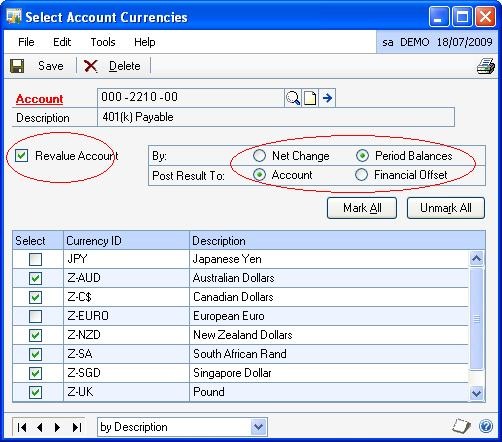Viewport: 502px width, 442px height.
Task: Click the red X Delete icon
Action: [x=90, y=66]
